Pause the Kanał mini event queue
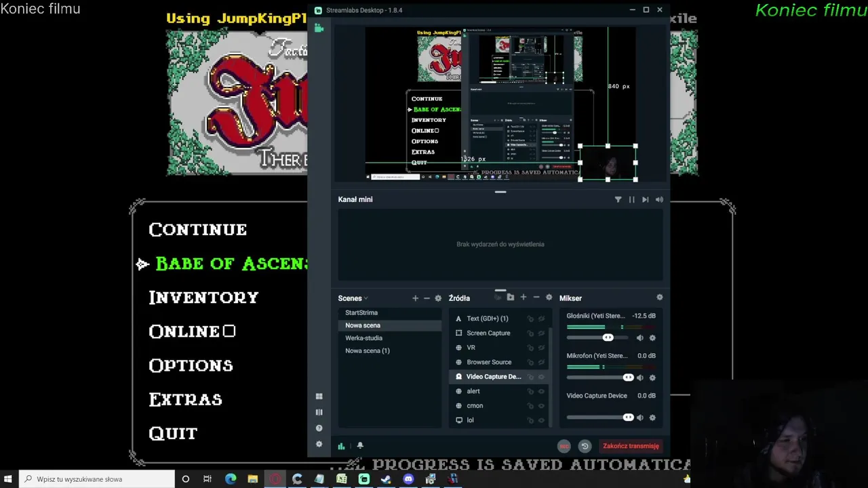Image resolution: width=868 pixels, height=488 pixels. [631, 199]
